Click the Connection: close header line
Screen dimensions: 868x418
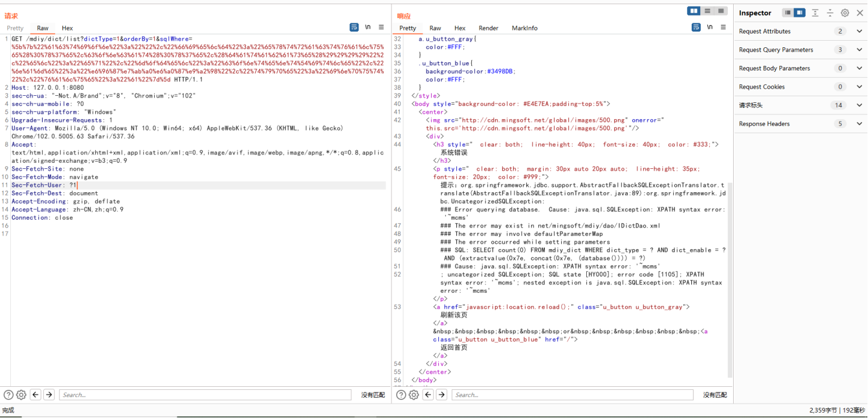[42, 217]
